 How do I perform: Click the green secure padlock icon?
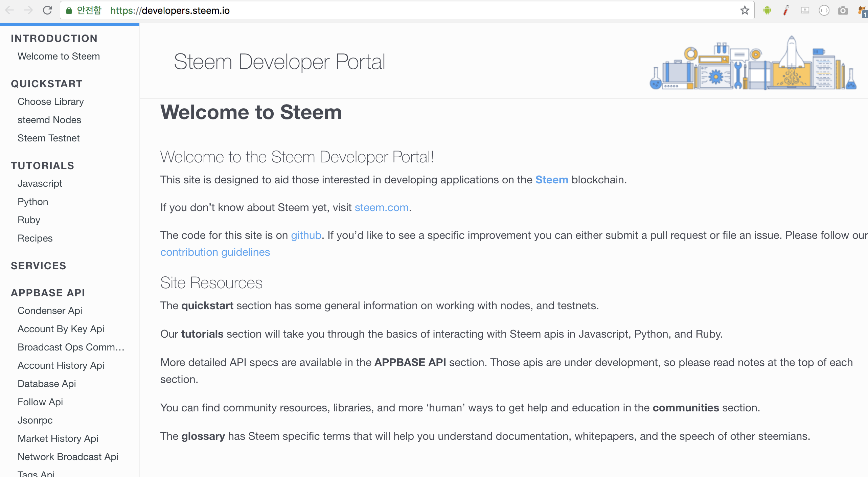click(69, 10)
